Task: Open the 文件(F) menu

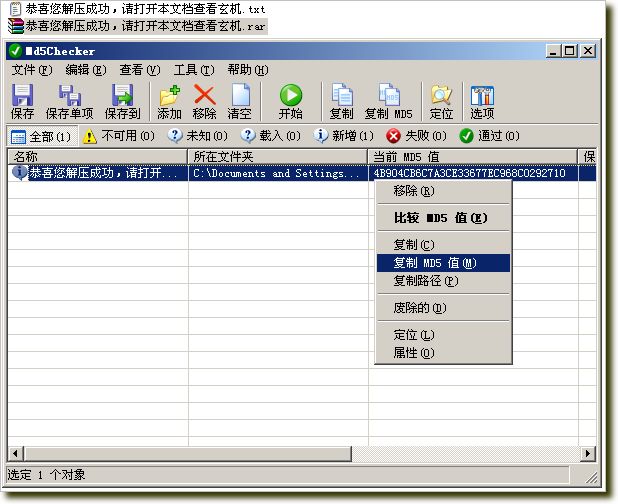Action: coord(32,70)
